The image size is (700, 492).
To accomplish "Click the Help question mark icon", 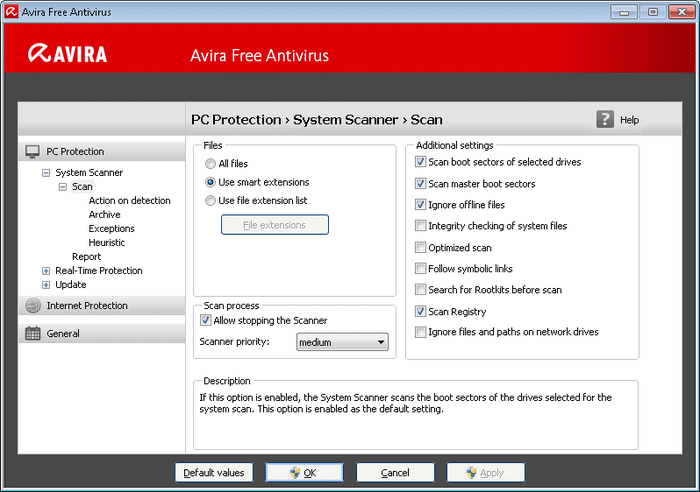I will pyautogui.click(x=605, y=119).
